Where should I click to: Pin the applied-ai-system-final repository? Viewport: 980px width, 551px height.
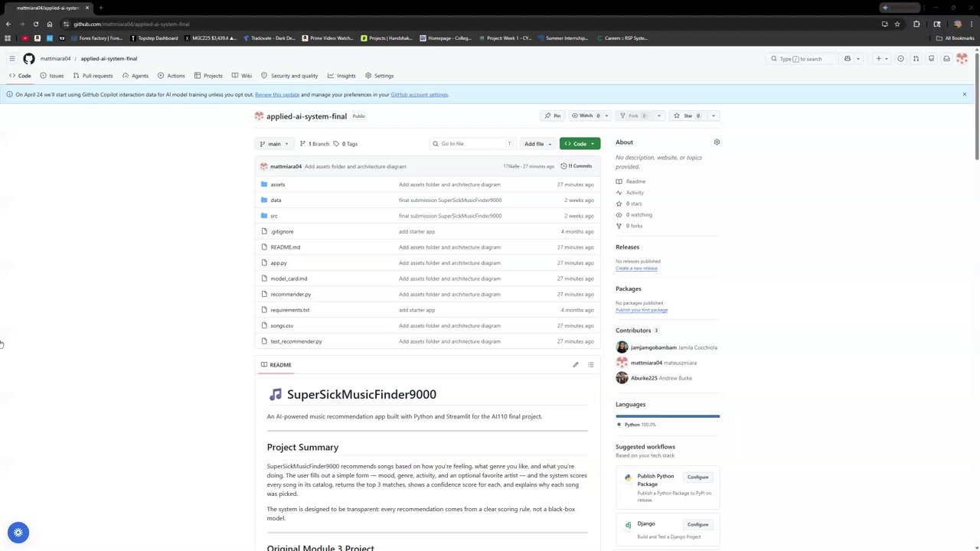552,116
